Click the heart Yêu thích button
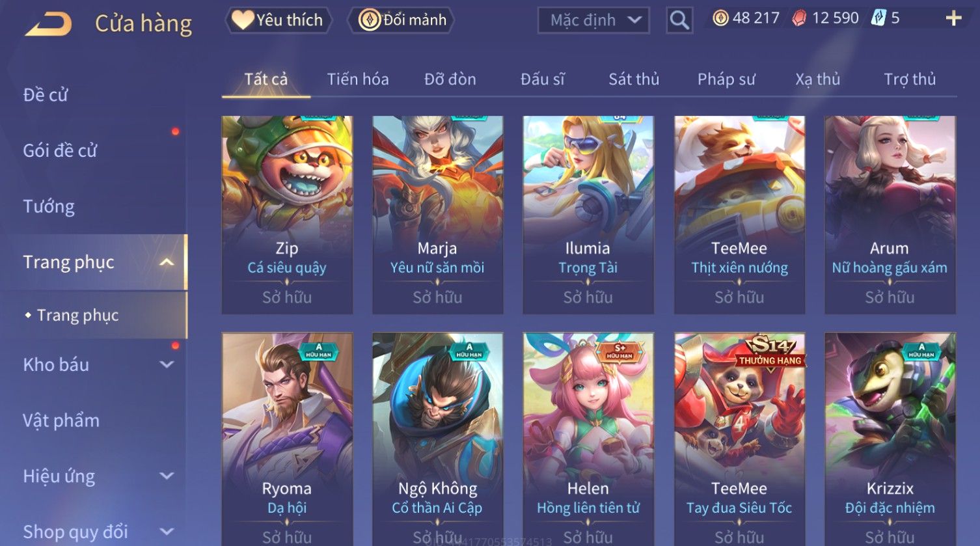This screenshot has width=980, height=546. (x=279, y=20)
